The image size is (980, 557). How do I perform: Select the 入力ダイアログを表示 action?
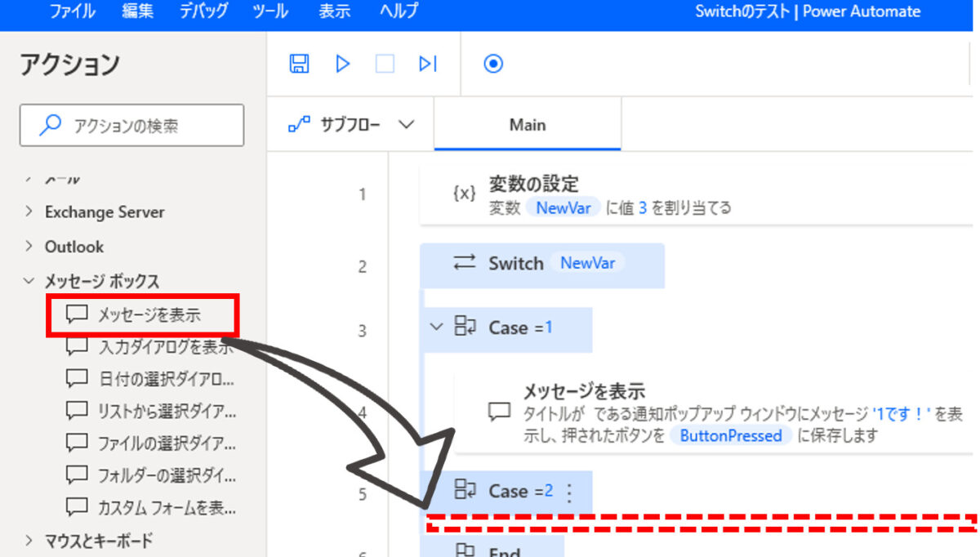tap(163, 348)
